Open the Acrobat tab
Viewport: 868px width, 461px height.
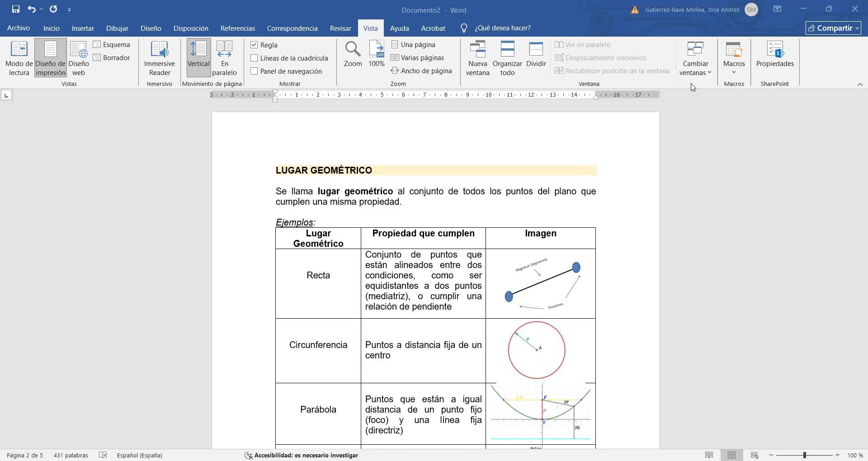[x=433, y=28]
